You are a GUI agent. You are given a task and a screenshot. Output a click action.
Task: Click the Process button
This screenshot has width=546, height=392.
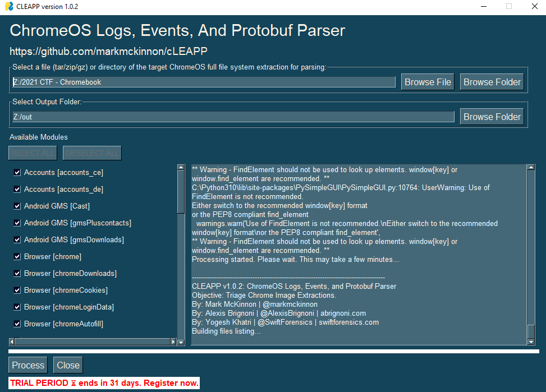pos(28,365)
